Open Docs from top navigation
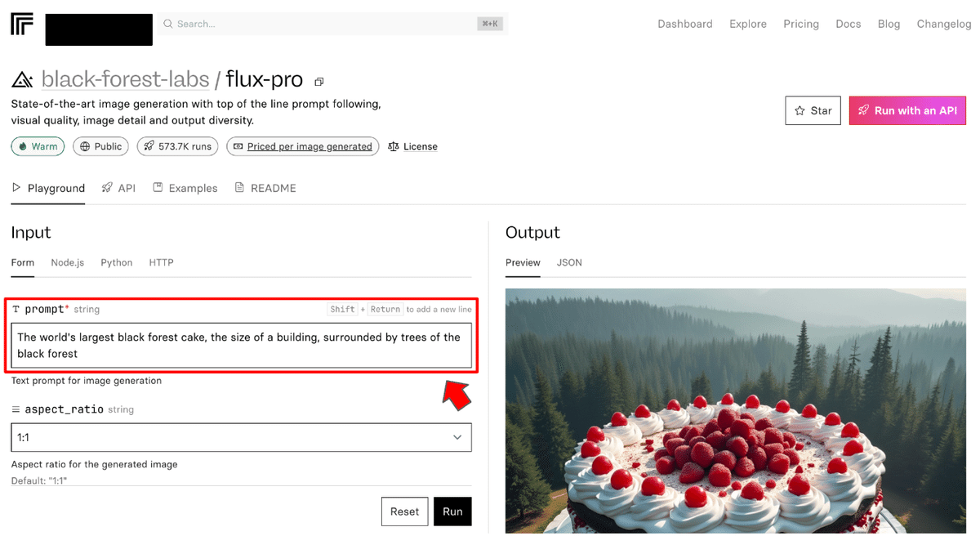This screenshot has width=980, height=545. coord(849,24)
